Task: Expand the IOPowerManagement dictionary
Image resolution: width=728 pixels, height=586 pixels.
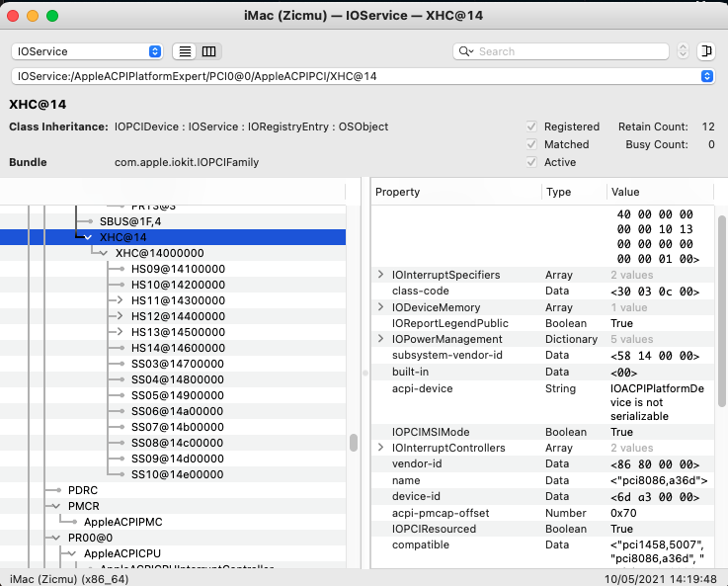Action: click(x=380, y=339)
